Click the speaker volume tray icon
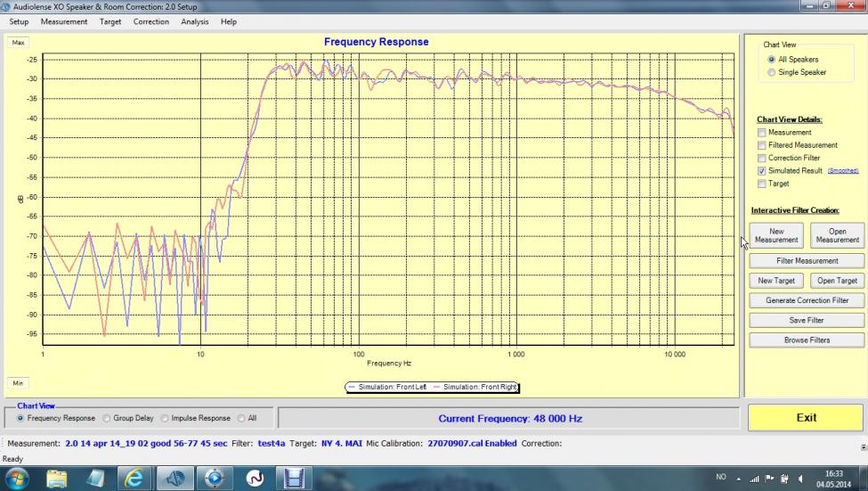868x491 pixels. [x=800, y=479]
